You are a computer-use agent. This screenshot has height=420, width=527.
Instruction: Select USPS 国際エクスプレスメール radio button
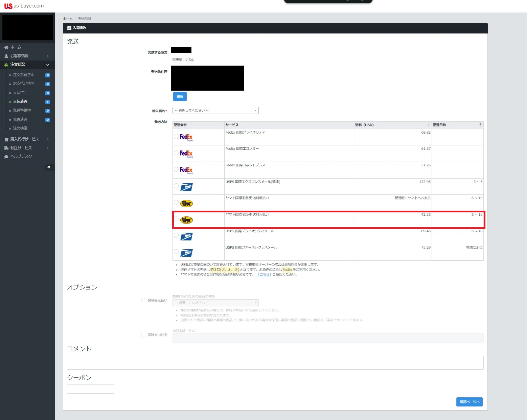pyautogui.click(x=176, y=186)
